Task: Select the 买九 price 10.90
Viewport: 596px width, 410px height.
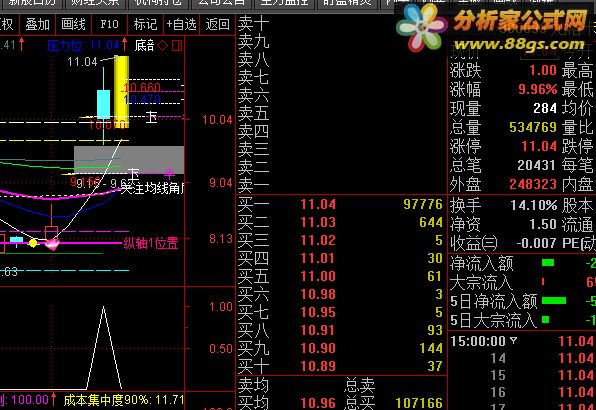Action: point(318,348)
